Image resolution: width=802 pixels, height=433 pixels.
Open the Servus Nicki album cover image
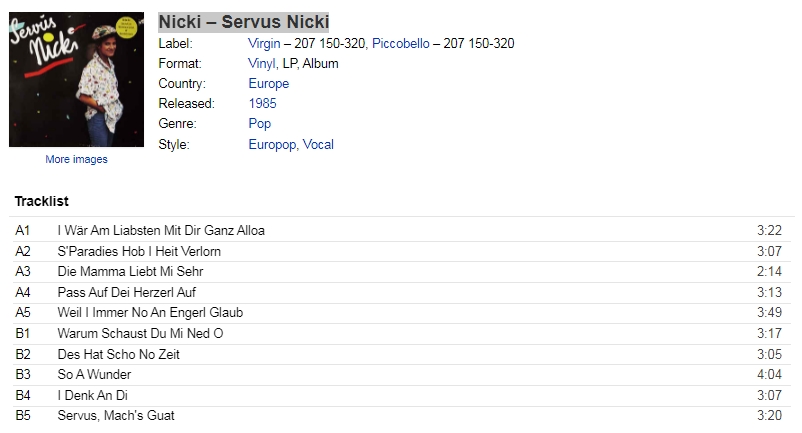click(x=77, y=80)
